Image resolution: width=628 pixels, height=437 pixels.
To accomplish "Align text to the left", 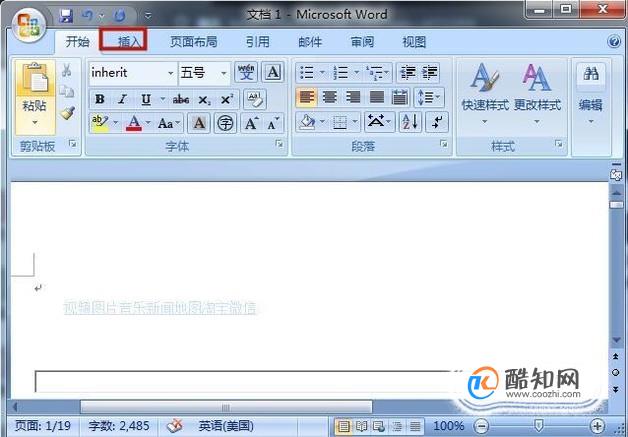I will pyautogui.click(x=306, y=97).
